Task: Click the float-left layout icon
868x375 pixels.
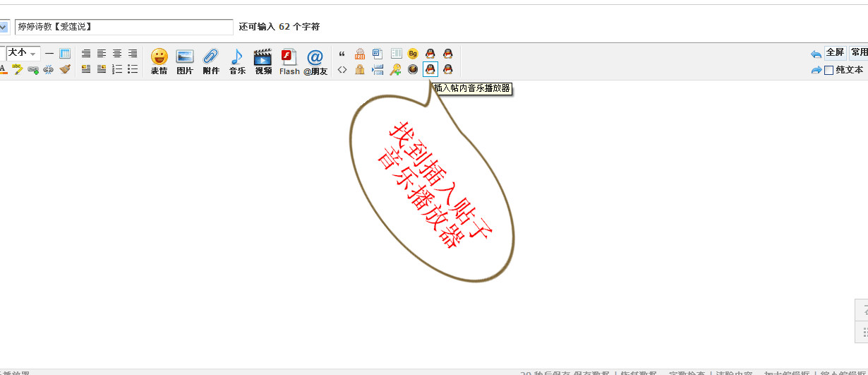Action: [86, 69]
